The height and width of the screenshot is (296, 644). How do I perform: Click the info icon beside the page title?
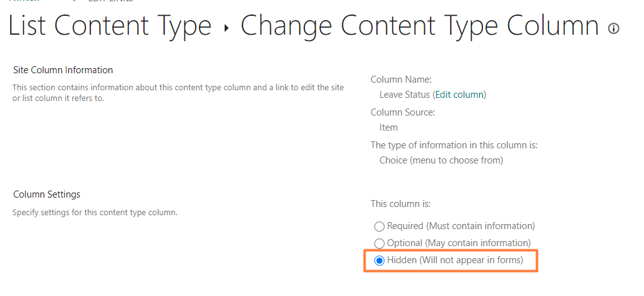click(614, 28)
